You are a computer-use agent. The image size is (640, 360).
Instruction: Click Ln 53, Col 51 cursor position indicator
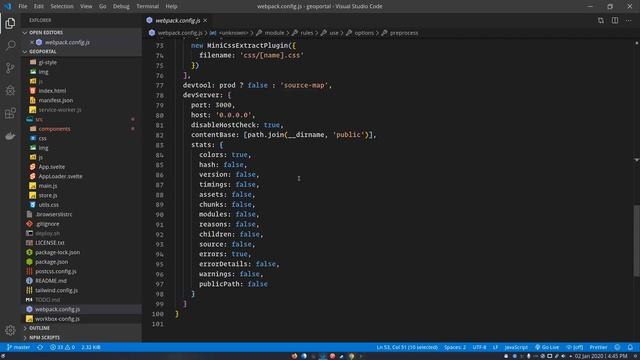(407, 347)
